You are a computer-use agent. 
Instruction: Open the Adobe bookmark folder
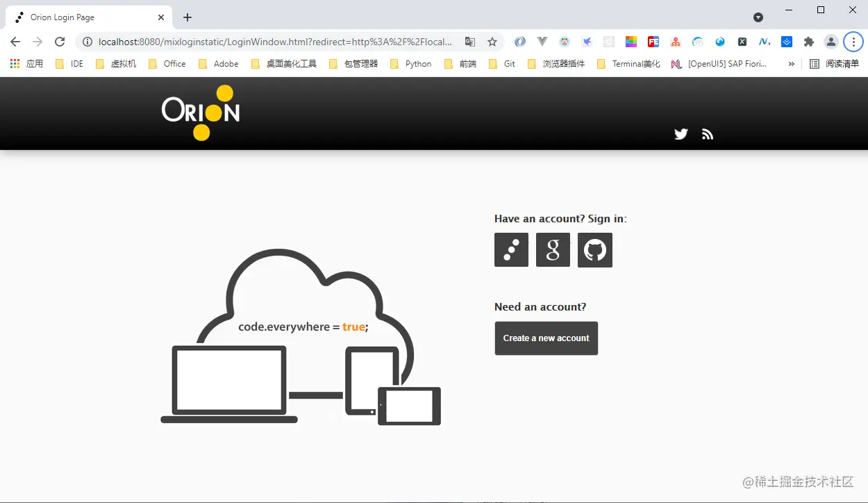click(x=219, y=63)
